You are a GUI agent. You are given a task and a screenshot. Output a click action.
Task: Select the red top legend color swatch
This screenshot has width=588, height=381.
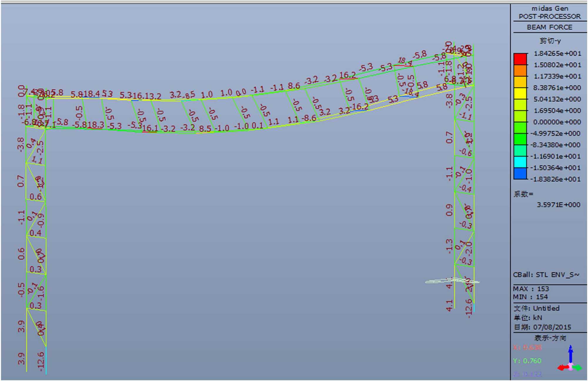(520, 59)
